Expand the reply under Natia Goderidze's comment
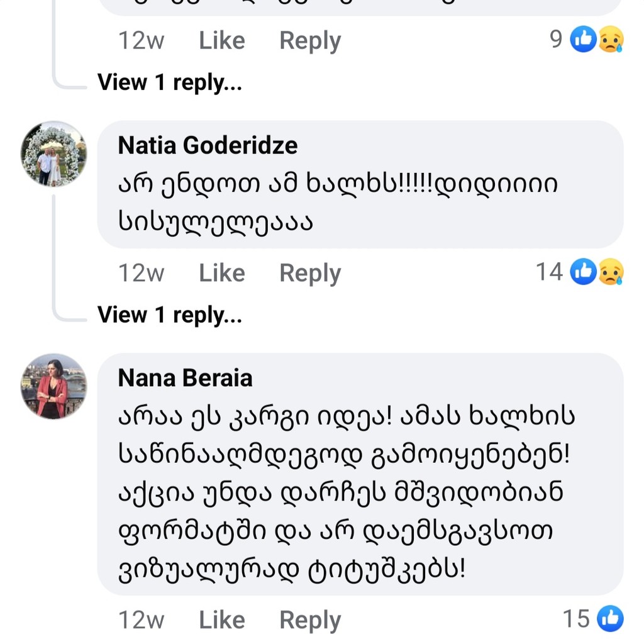 coord(169,314)
